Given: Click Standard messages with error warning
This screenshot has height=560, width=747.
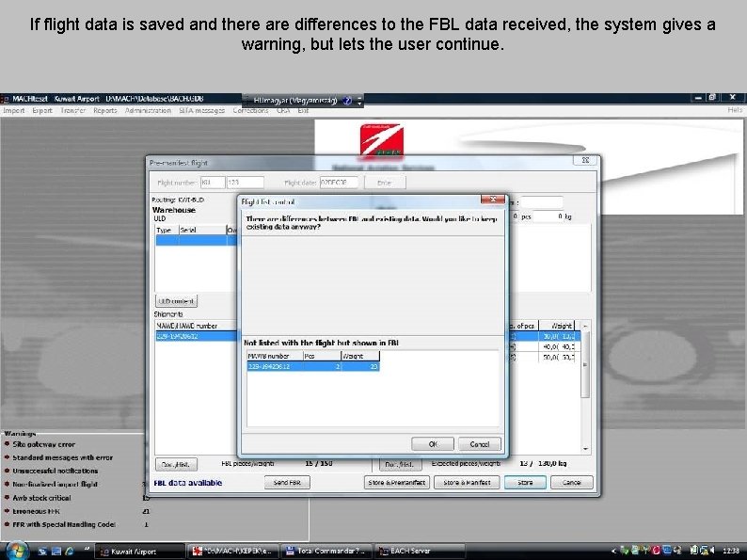Looking at the screenshot, I should coord(62,457).
